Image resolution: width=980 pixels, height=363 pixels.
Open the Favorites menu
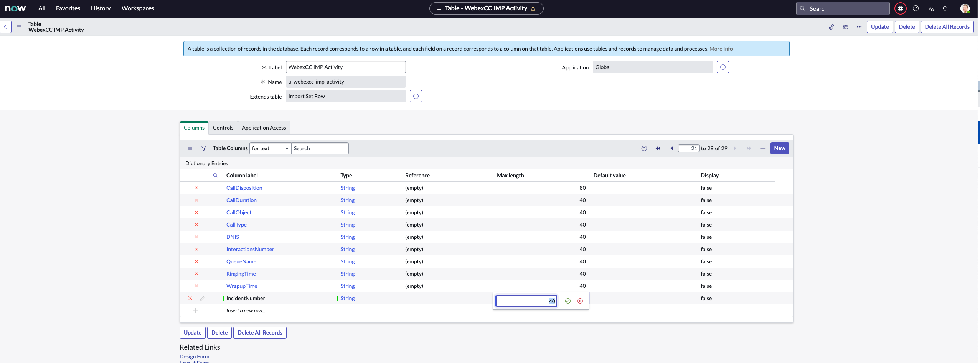click(68, 8)
